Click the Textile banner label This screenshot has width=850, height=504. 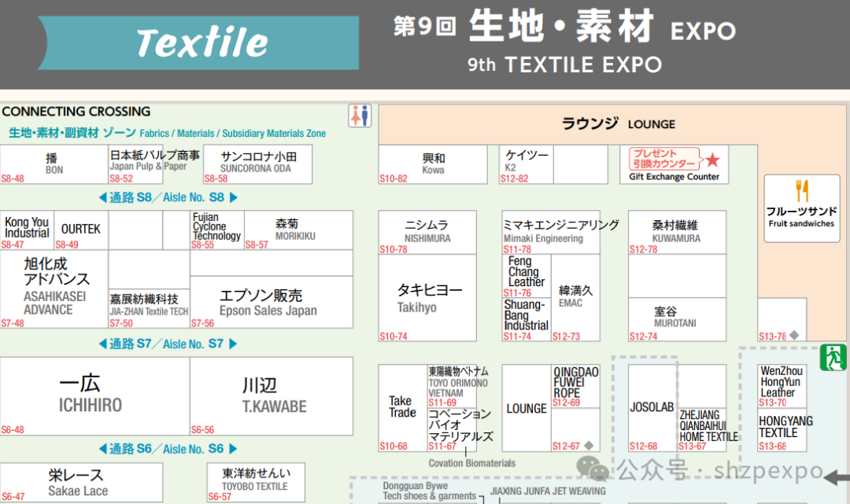click(x=198, y=42)
